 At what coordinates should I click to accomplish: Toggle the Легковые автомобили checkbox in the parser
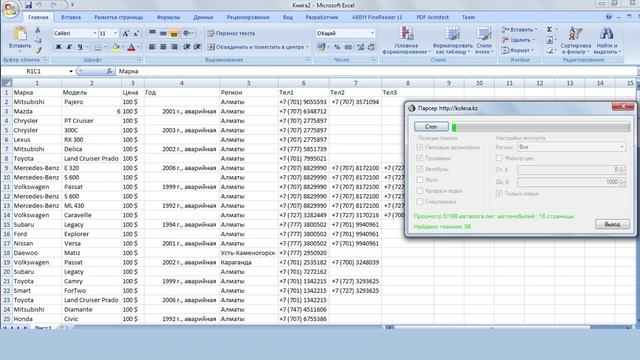coord(420,147)
